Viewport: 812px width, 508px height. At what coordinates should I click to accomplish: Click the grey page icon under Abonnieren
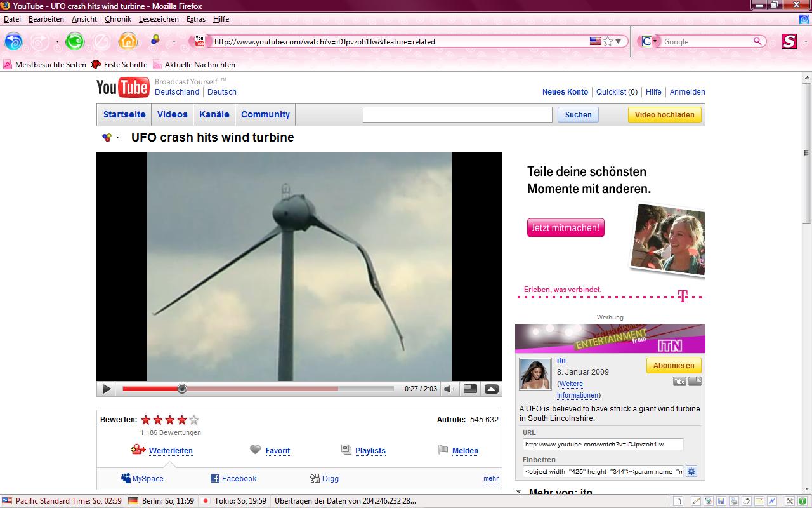coord(695,381)
